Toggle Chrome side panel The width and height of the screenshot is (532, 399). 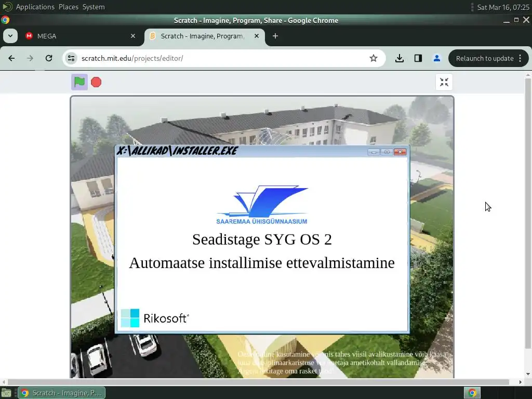(x=418, y=58)
